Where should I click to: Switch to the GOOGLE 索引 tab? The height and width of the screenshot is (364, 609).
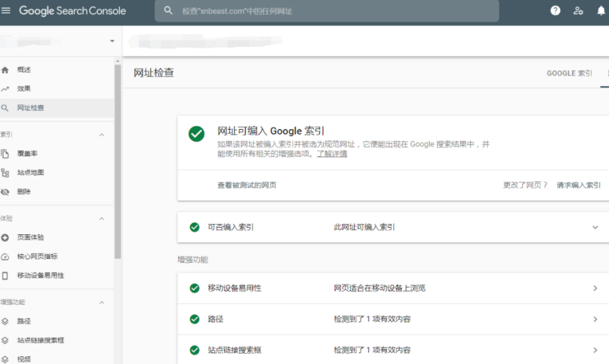569,73
